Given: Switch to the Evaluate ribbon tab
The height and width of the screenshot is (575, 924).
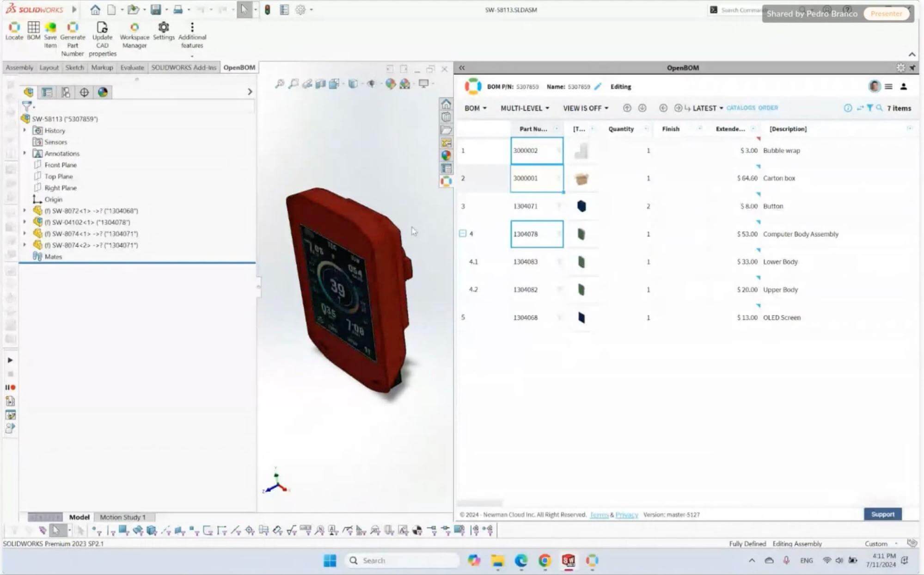Looking at the screenshot, I should 132,68.
